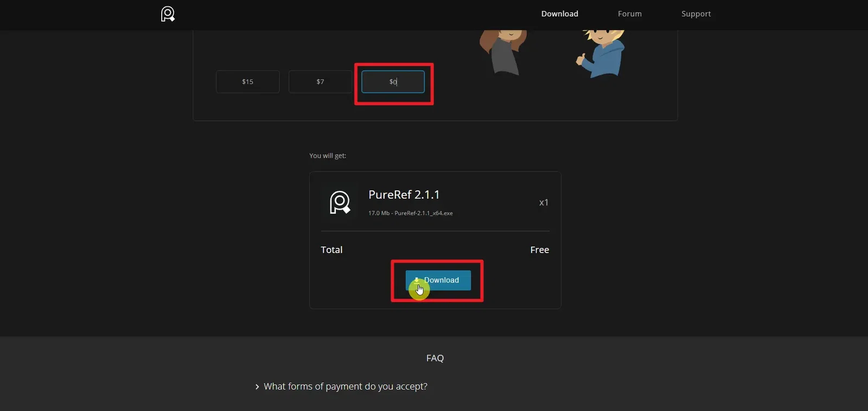Click the blue-hoodie thumbs-up character illustration

click(601, 54)
